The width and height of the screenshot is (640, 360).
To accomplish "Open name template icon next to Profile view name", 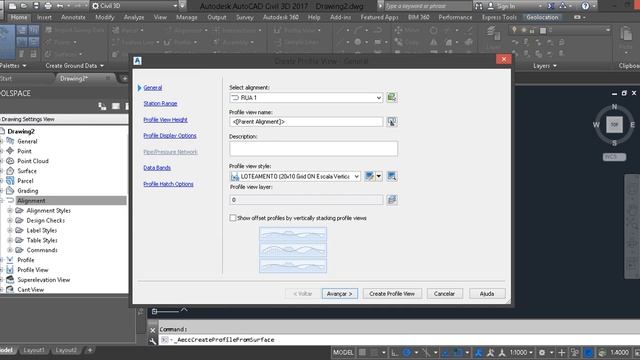I will [391, 122].
